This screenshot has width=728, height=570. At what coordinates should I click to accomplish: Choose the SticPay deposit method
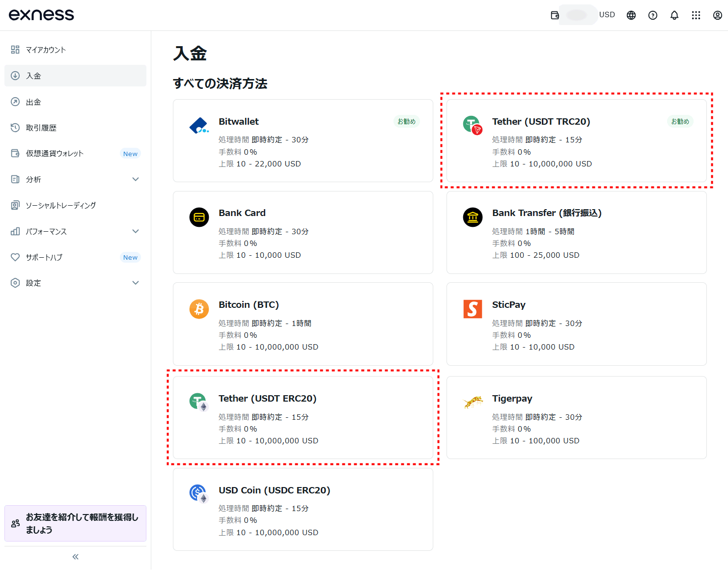pos(576,324)
